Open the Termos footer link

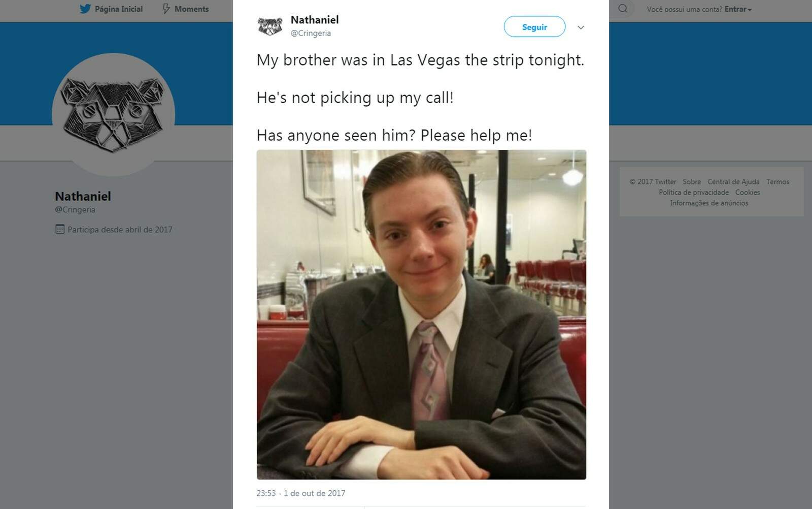(x=777, y=182)
